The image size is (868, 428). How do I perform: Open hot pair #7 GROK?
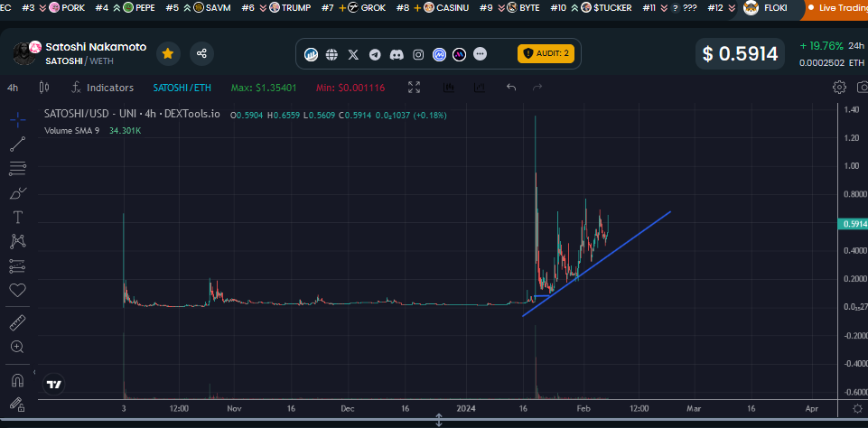pyautogui.click(x=353, y=8)
